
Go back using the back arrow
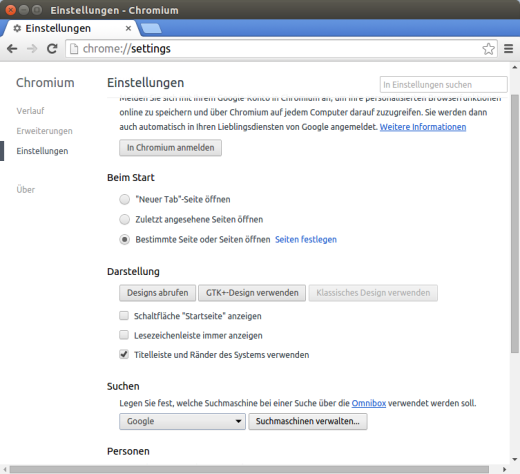coord(12,49)
